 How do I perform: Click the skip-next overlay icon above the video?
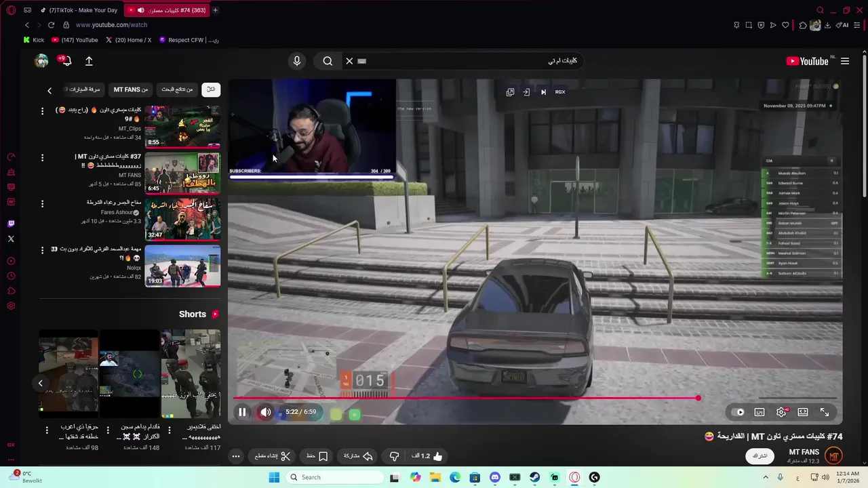(543, 92)
